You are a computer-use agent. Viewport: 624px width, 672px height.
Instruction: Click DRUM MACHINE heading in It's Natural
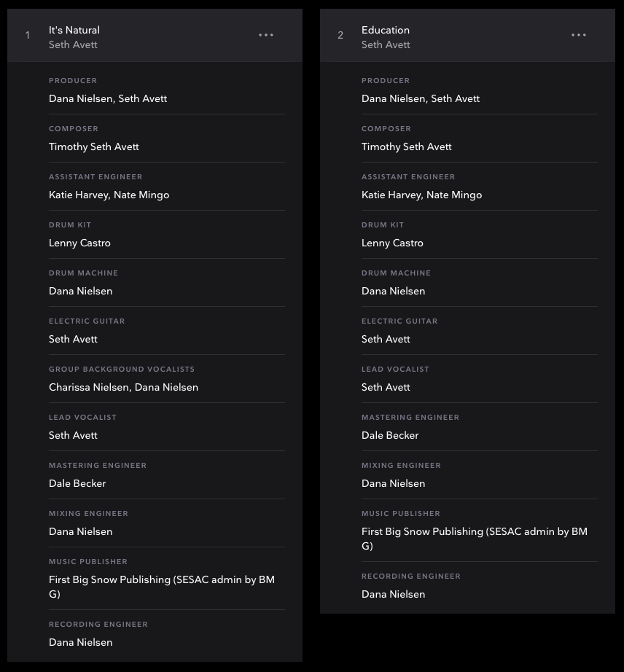tap(84, 273)
